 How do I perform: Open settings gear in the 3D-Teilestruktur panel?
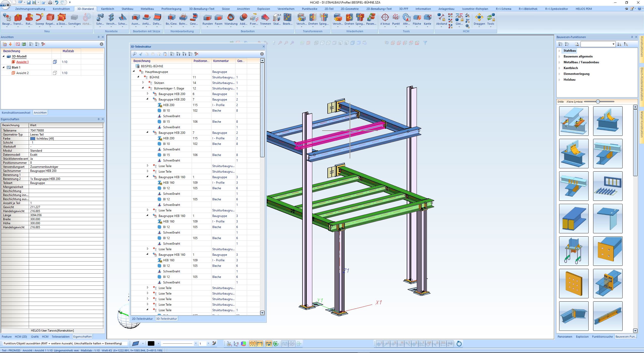(x=262, y=54)
